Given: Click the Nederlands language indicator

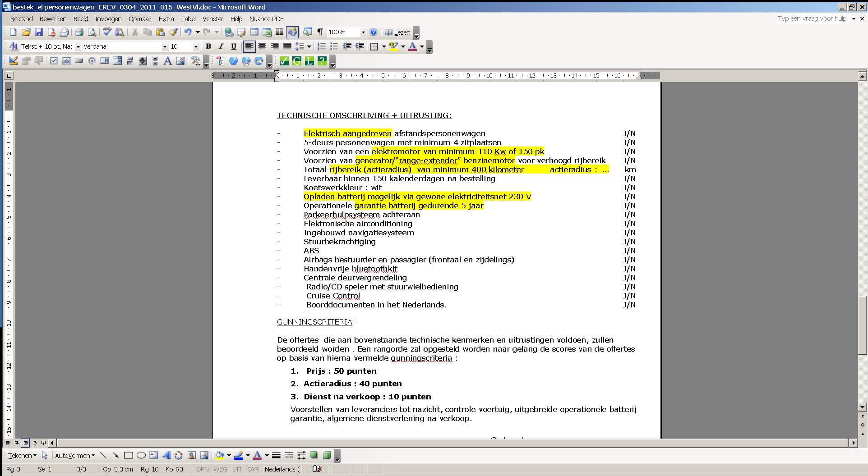Looking at the screenshot, I should [x=282, y=469].
